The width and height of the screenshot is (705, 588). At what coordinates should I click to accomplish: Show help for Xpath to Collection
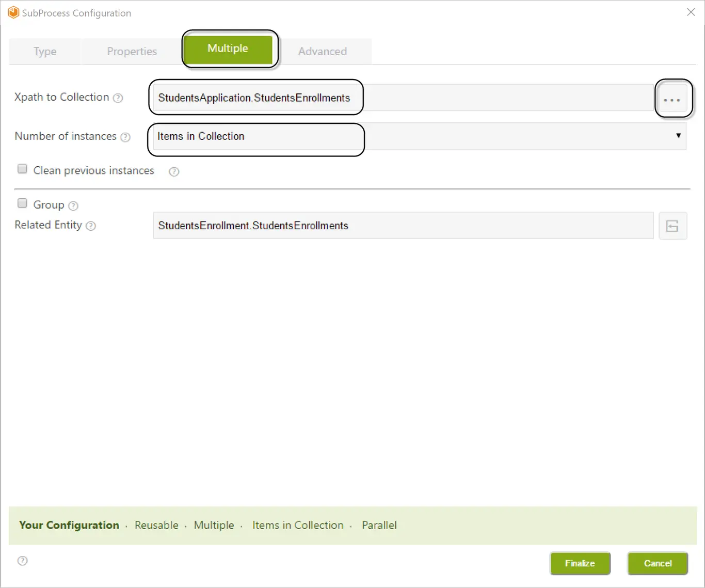click(x=118, y=98)
